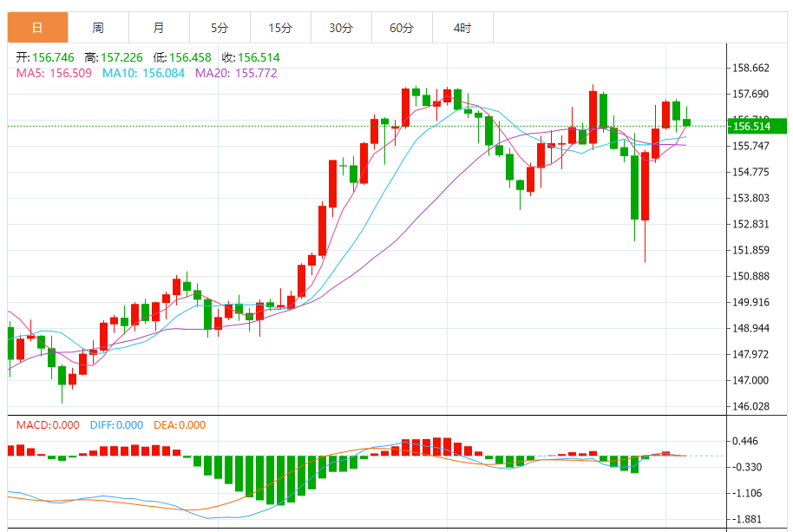Click the 158.662 price axis label
793x532 pixels.
(750, 69)
